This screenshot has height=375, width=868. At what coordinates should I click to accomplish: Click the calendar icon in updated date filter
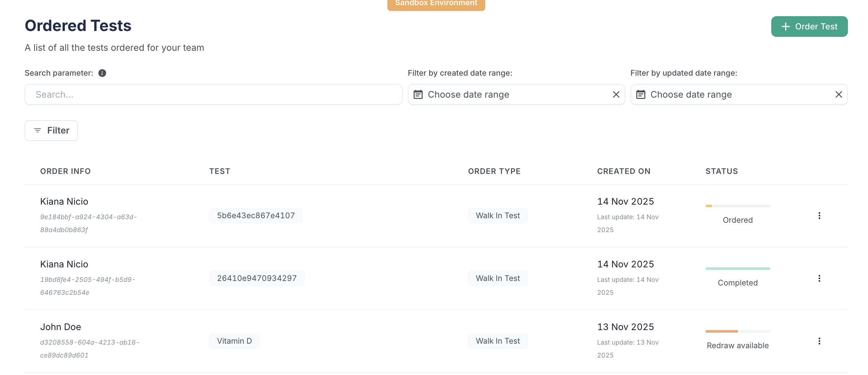[641, 95]
